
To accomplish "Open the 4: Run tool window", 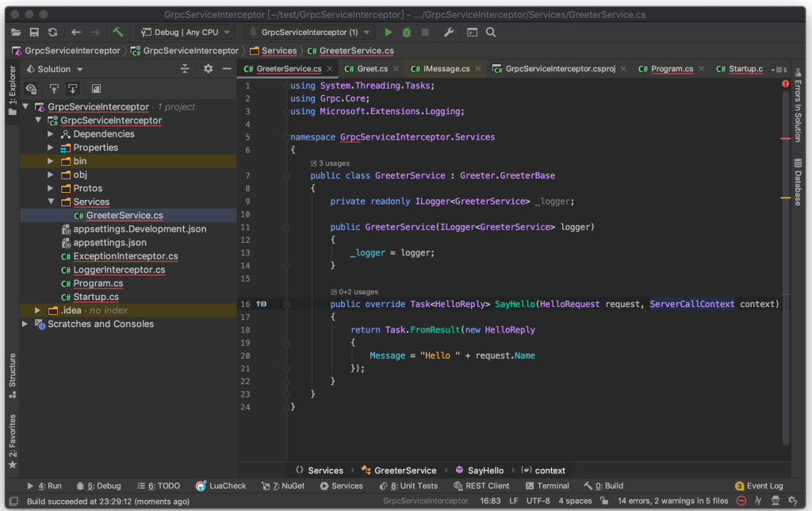I will click(44, 486).
